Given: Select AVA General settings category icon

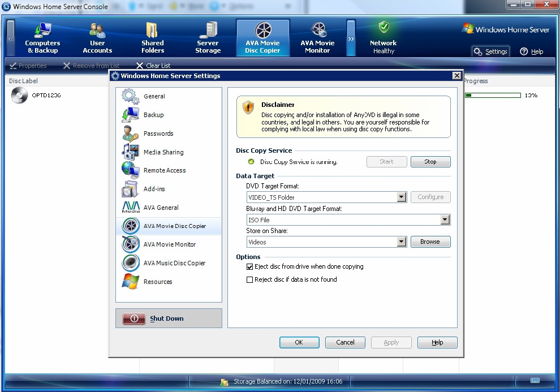Looking at the screenshot, I should coord(131,208).
